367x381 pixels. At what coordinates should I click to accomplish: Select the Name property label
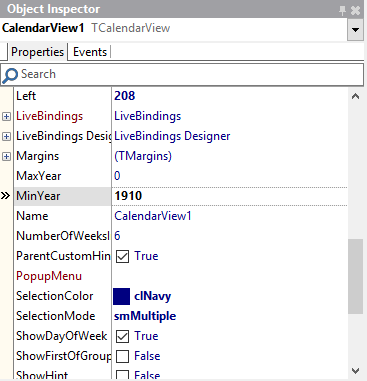(x=32, y=216)
